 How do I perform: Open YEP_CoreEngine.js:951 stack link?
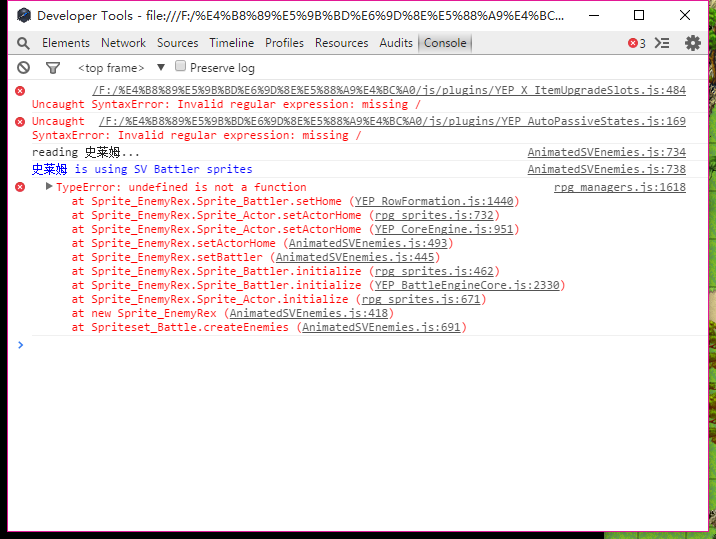(x=444, y=229)
